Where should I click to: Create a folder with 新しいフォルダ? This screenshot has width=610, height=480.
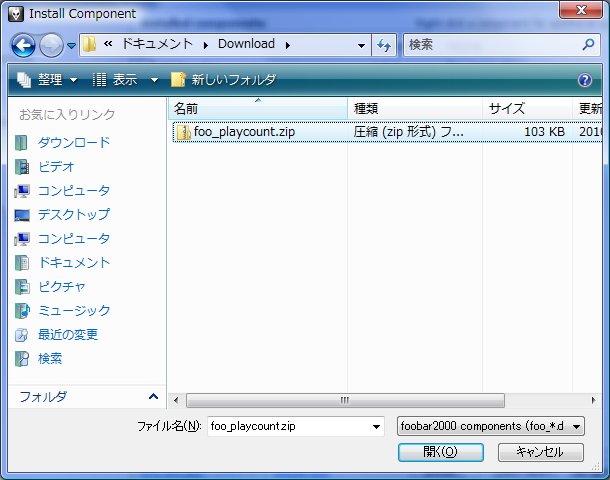coord(224,80)
